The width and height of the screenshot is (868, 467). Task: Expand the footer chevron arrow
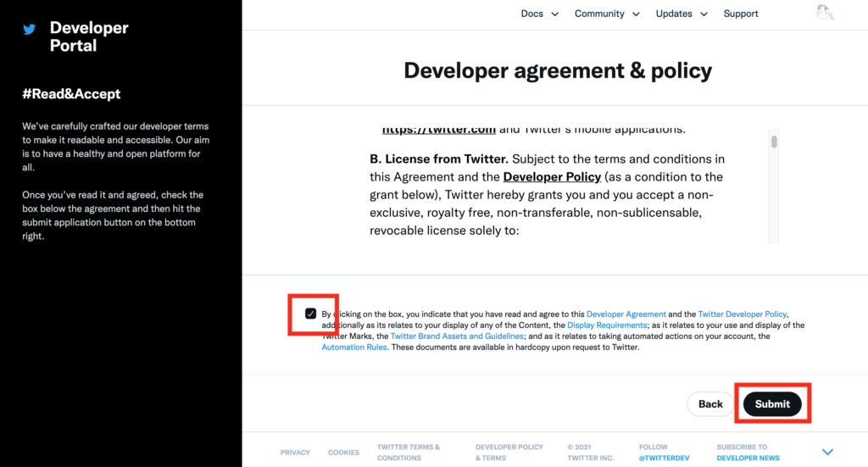click(x=827, y=452)
